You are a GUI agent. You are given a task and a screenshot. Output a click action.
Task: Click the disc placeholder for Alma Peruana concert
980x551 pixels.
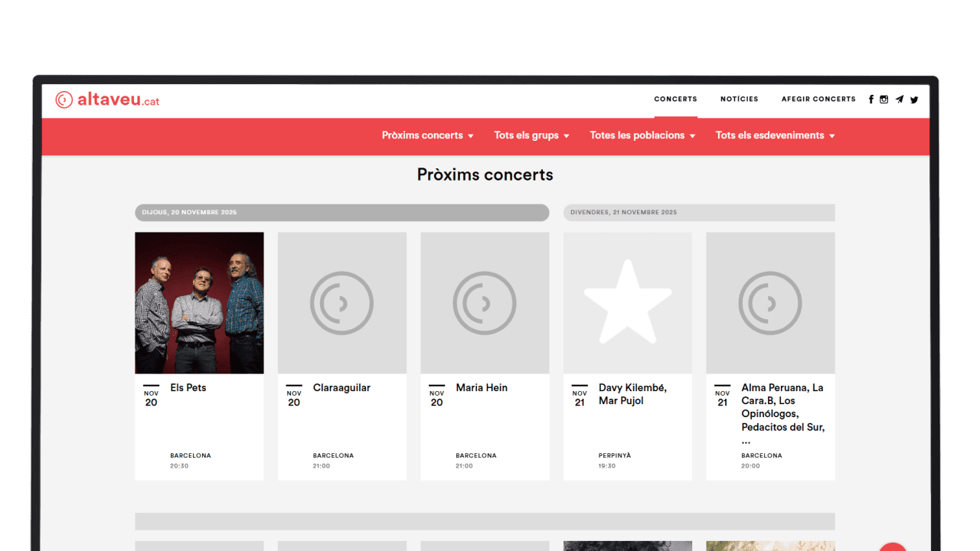(770, 303)
